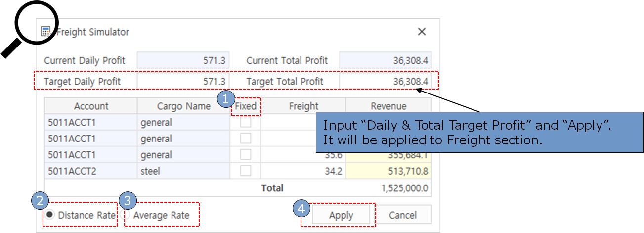Screen dimensions: 644x233
Task: Click the total revenue value 1,525,000.0
Action: pyautogui.click(x=405, y=188)
